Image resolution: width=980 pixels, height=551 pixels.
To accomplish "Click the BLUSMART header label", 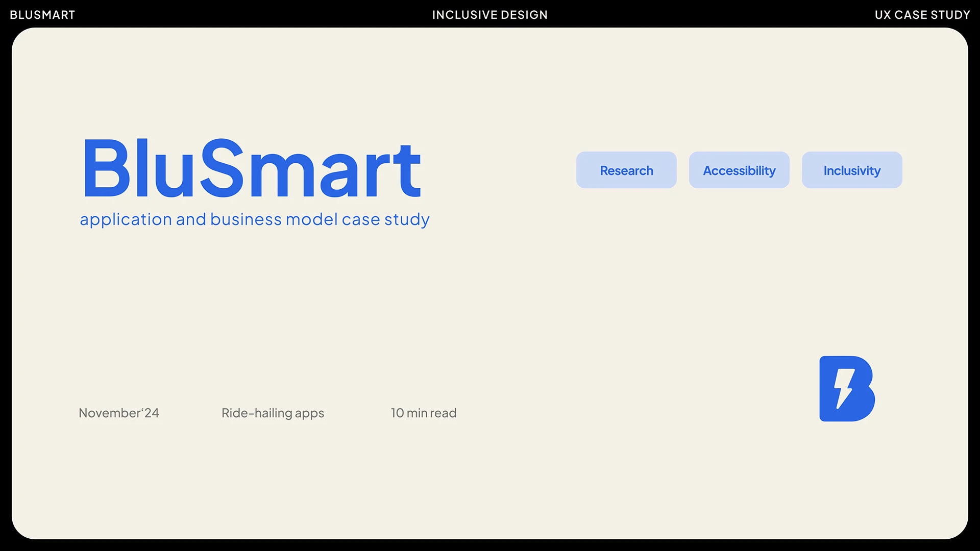I will pos(42,15).
